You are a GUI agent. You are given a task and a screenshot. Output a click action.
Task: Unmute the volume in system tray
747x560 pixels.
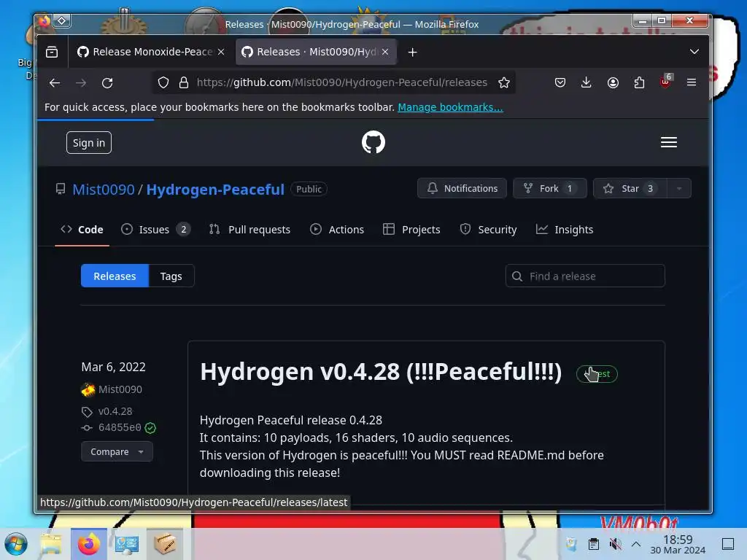coord(615,544)
